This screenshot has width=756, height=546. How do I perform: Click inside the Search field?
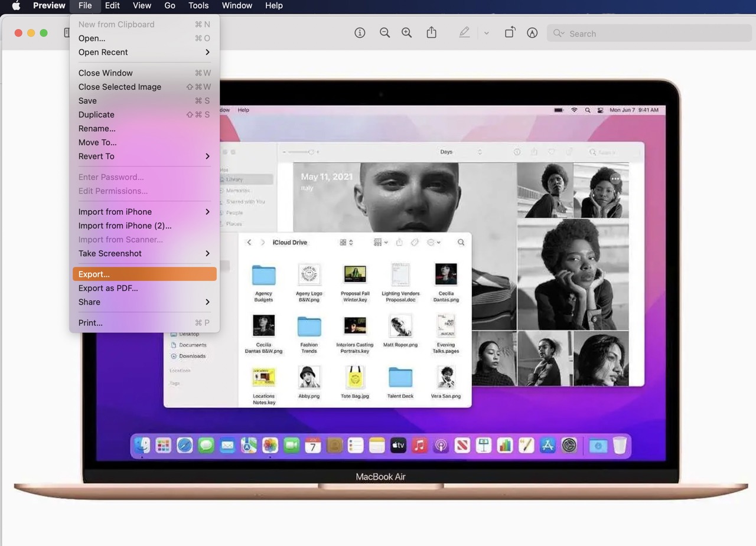[x=620, y=34]
